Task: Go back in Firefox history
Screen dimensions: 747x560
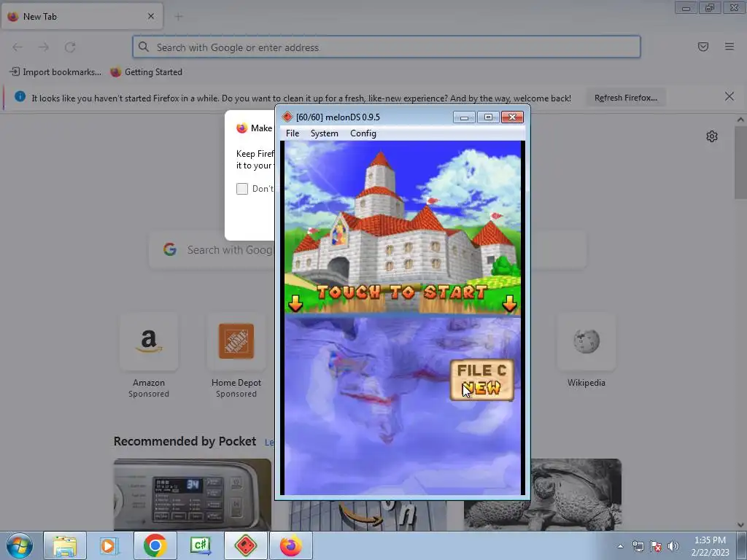Action: click(x=18, y=47)
